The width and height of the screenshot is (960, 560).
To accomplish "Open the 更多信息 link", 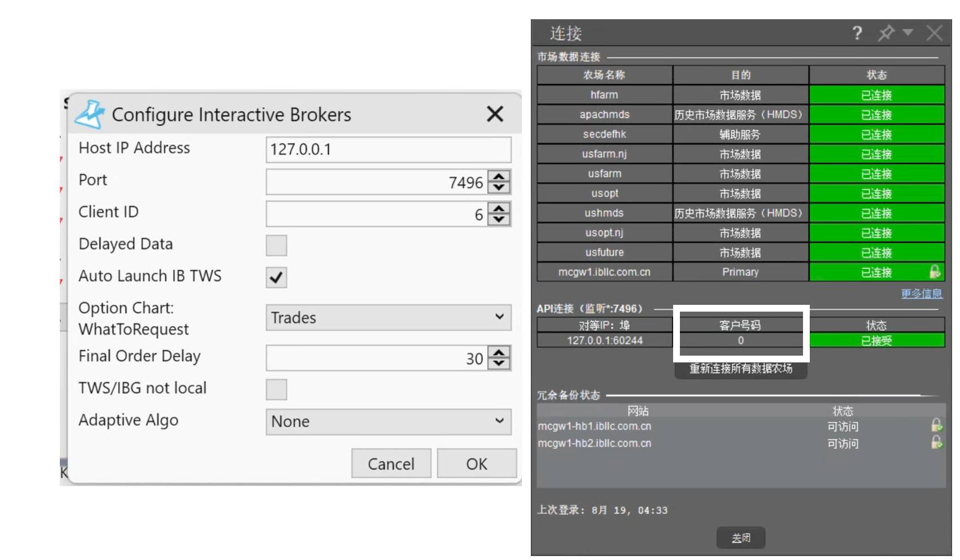I will 922,294.
